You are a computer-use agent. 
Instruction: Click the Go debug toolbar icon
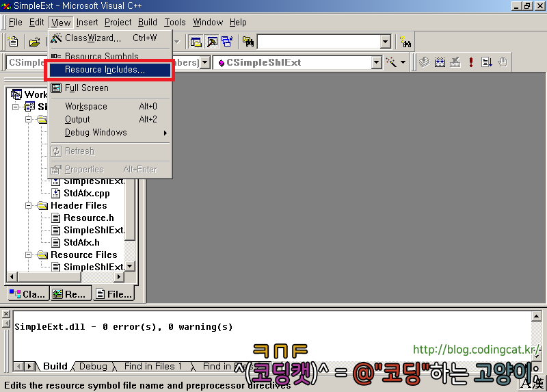point(487,62)
